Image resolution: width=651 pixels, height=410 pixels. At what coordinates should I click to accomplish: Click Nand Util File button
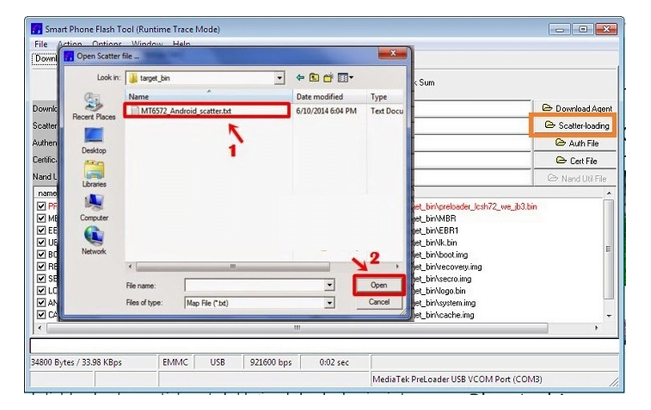tap(577, 178)
